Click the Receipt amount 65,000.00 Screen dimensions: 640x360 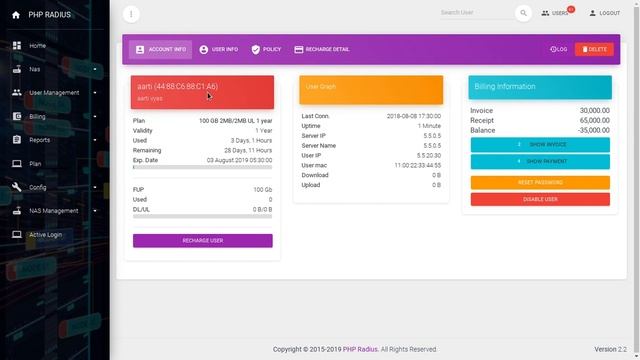pyautogui.click(x=595, y=120)
